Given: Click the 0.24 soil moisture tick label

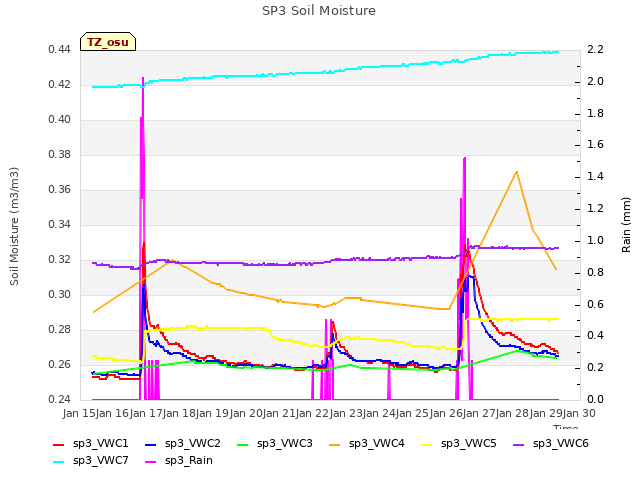Looking at the screenshot, I should [59, 400].
